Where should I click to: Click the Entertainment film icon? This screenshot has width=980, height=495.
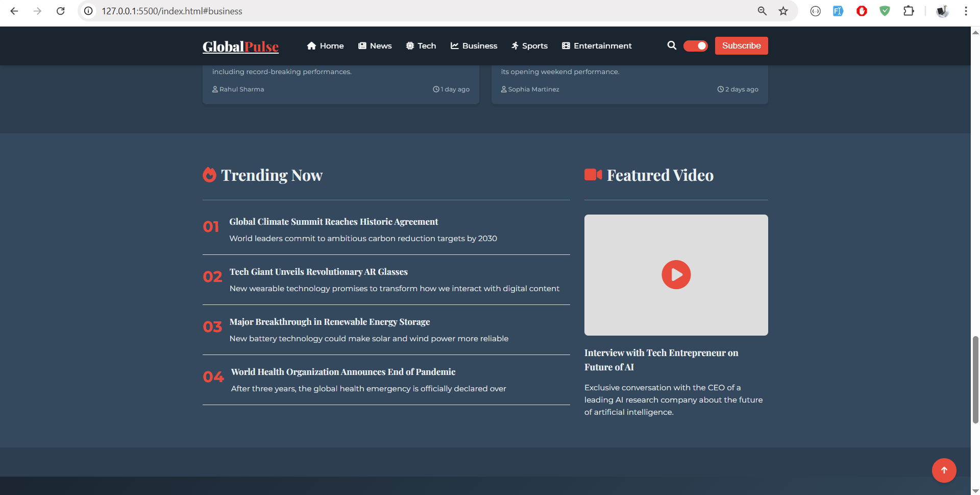click(566, 45)
